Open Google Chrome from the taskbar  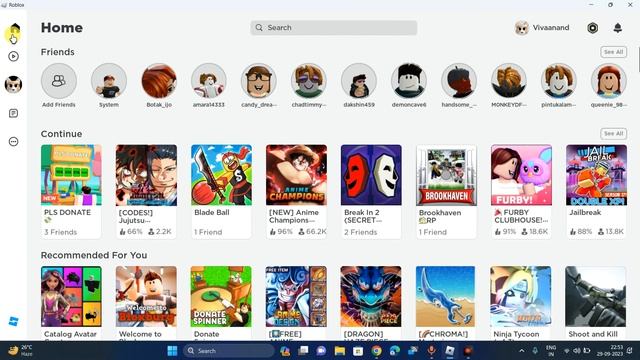(x=376, y=351)
